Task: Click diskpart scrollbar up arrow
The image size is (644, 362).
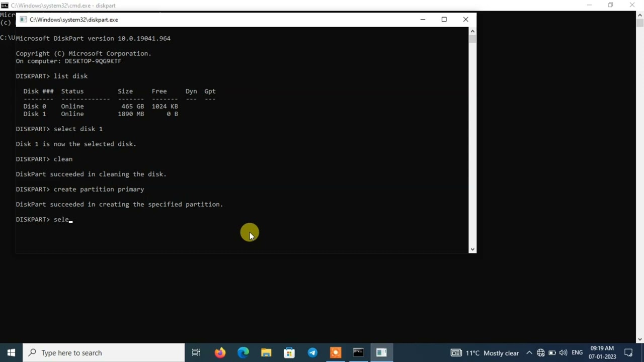Action: click(472, 31)
